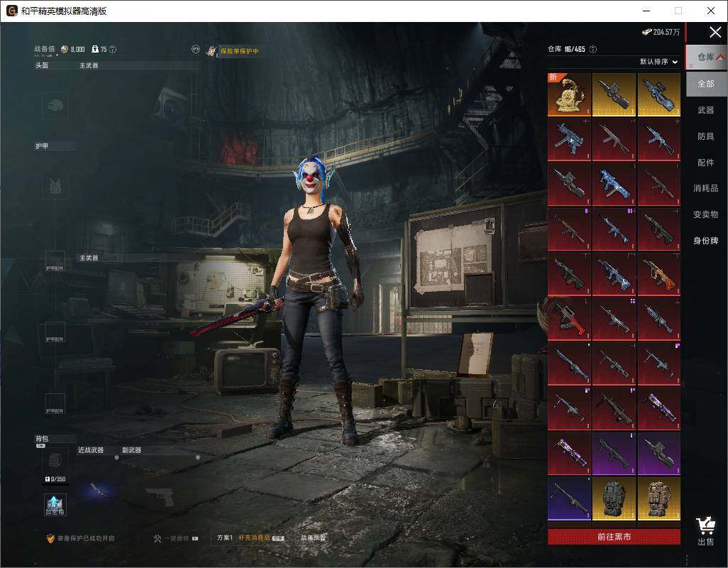Viewport: 728px width, 568px height.
Task: Click the 补充消耗品 orange link
Action: coord(254,537)
